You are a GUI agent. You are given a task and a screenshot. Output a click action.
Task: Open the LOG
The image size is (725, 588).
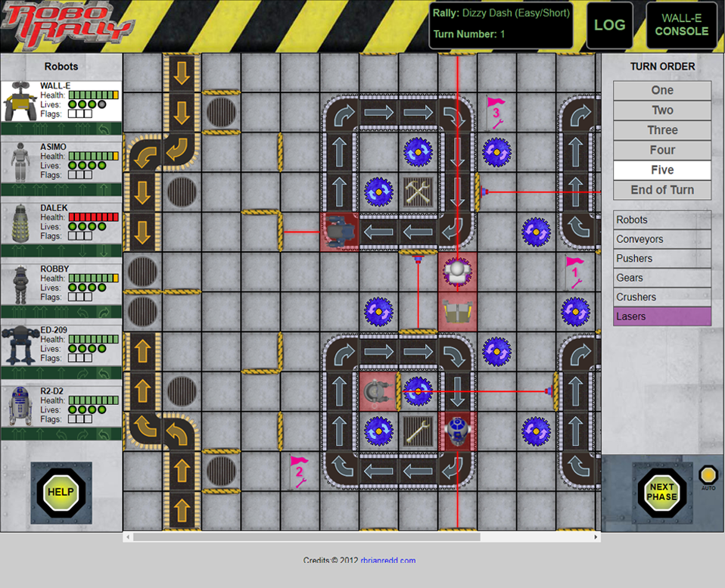tap(610, 24)
